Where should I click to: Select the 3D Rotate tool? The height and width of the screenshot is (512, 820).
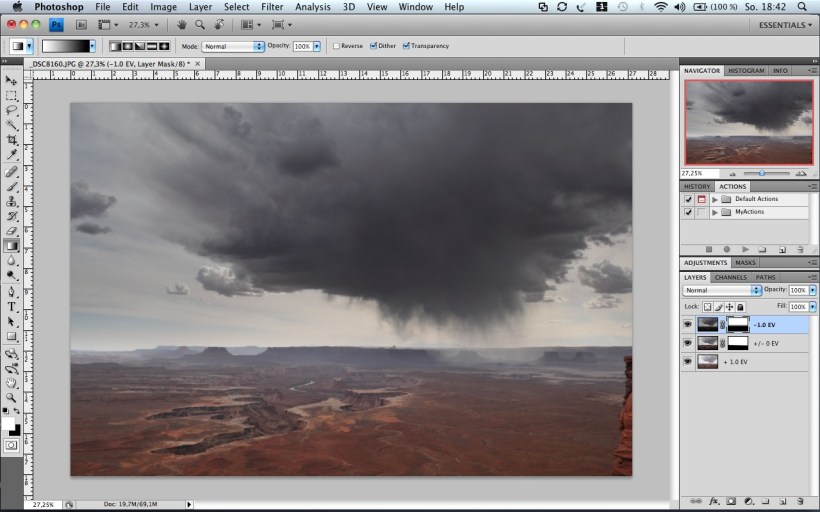pyautogui.click(x=11, y=354)
